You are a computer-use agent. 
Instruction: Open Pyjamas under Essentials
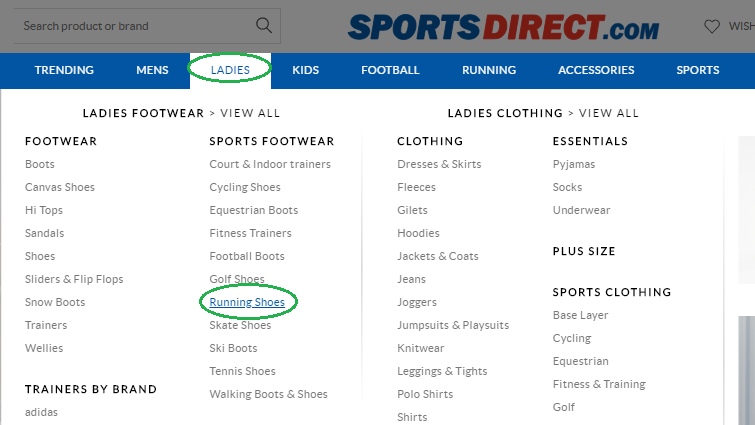[574, 164]
